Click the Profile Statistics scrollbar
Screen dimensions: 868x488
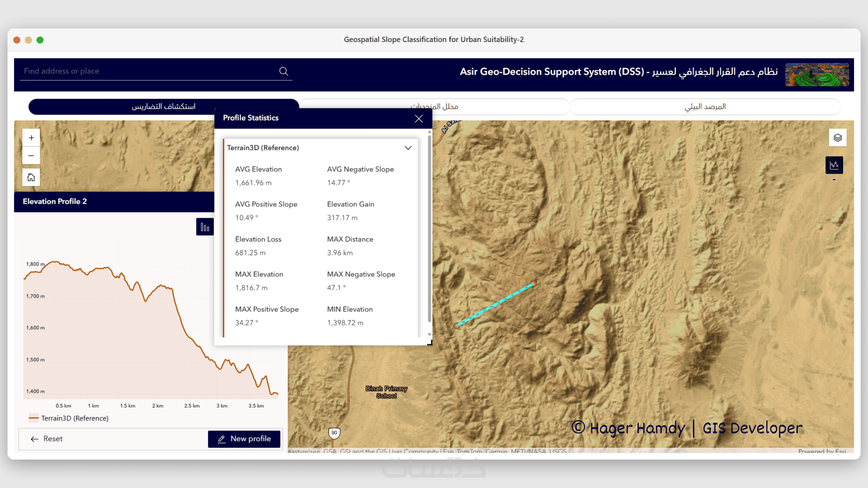coord(429,228)
